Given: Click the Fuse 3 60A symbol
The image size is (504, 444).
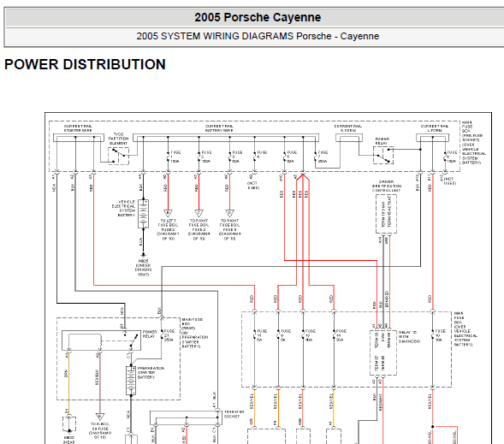Looking at the screenshot, I should 230,157.
